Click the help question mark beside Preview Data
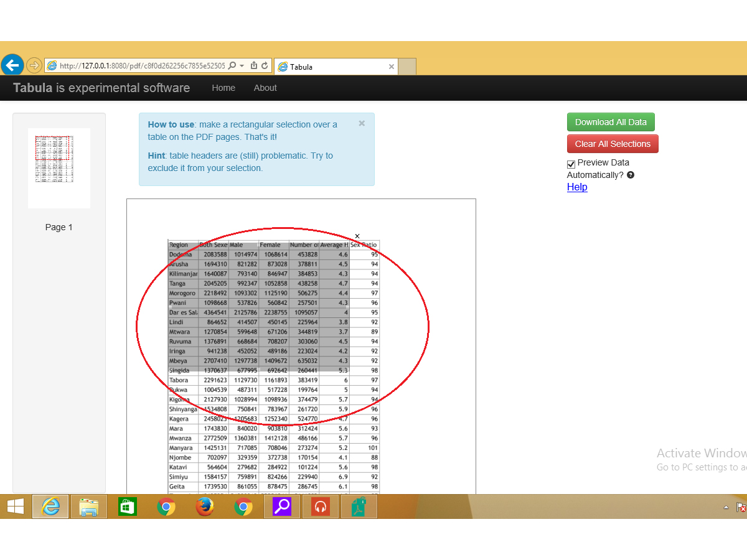This screenshot has width=747, height=560. (x=631, y=175)
